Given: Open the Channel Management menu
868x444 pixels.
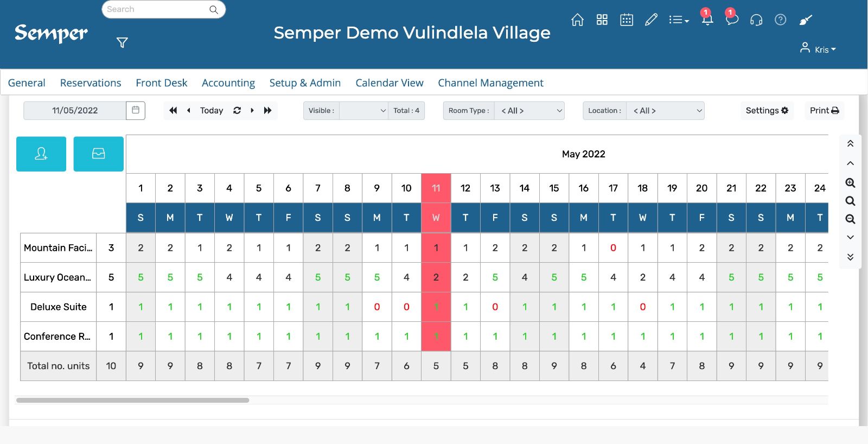Looking at the screenshot, I should [490, 83].
